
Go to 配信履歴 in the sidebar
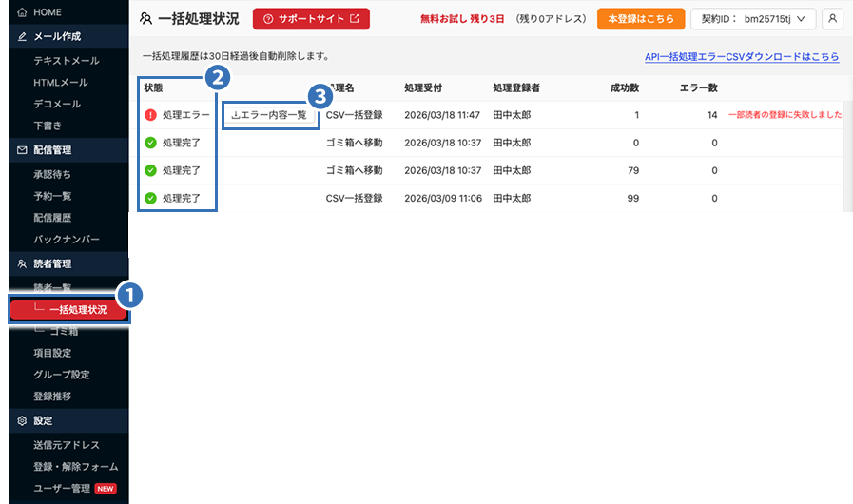coord(52,217)
